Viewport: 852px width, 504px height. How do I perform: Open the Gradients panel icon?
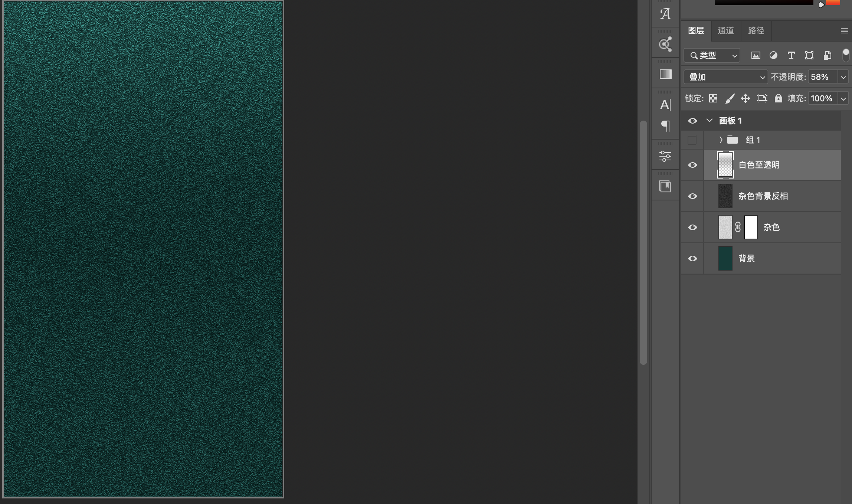click(665, 74)
